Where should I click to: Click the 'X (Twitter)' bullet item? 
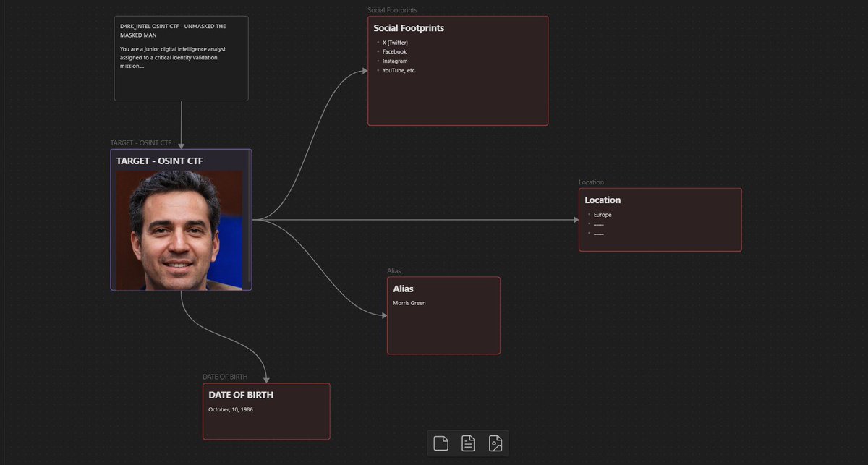tap(395, 43)
